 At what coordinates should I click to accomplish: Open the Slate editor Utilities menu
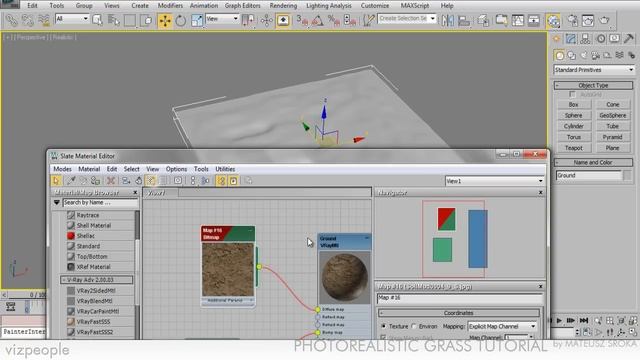pyautogui.click(x=225, y=169)
